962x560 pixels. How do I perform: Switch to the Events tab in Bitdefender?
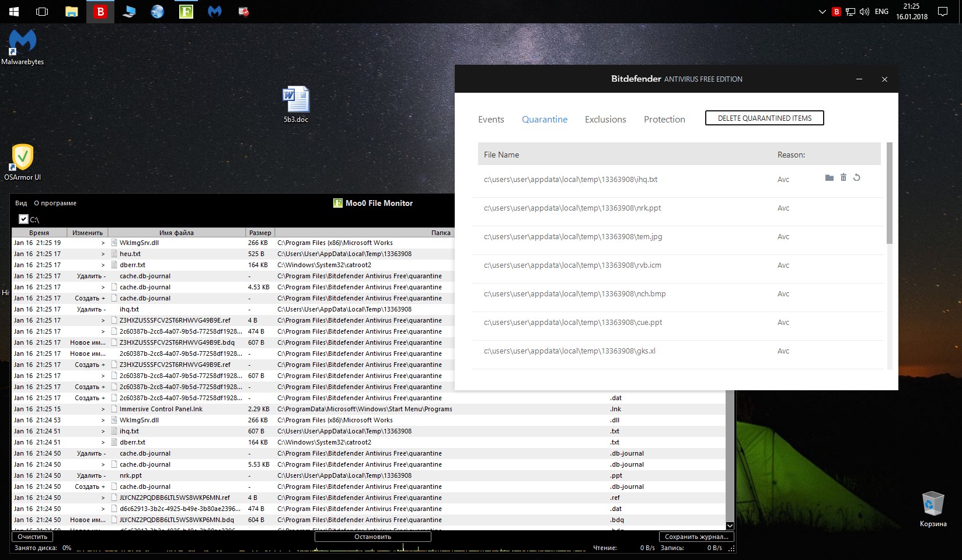point(491,120)
